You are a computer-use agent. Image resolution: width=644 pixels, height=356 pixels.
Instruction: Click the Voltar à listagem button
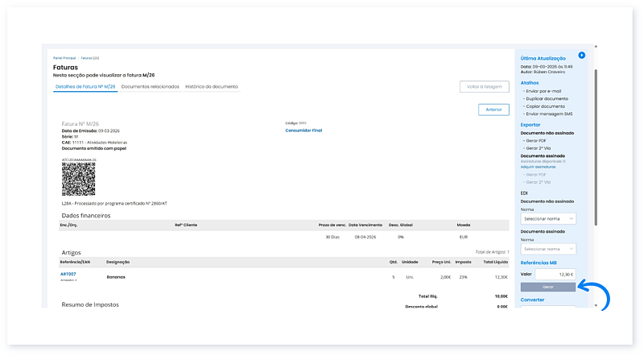click(x=484, y=86)
